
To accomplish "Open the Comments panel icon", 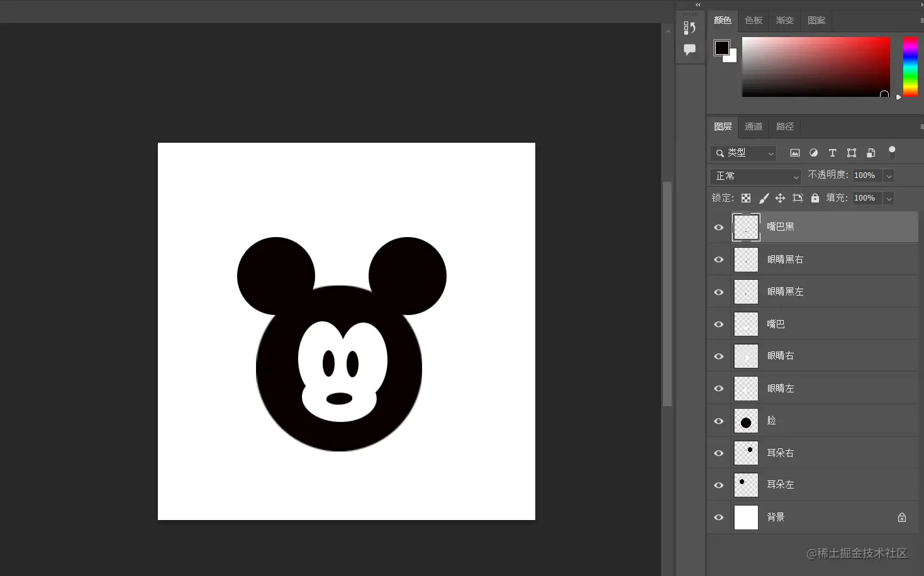I will click(x=689, y=50).
